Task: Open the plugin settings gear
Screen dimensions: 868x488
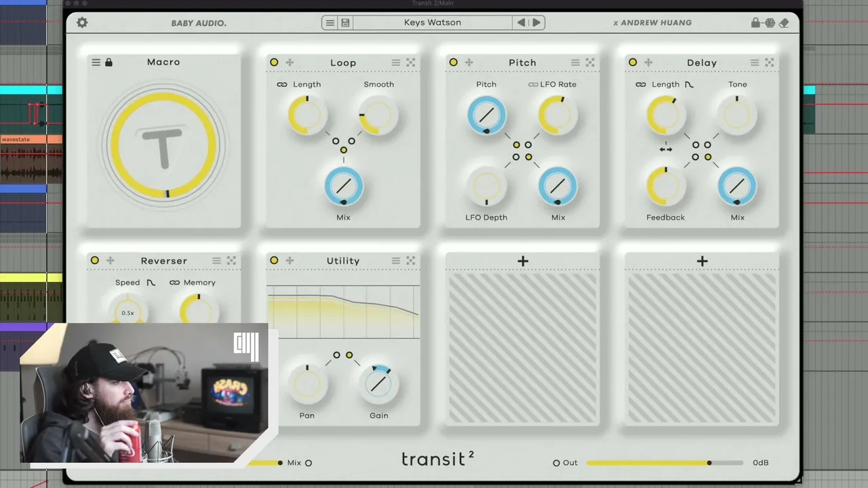Action: click(82, 22)
